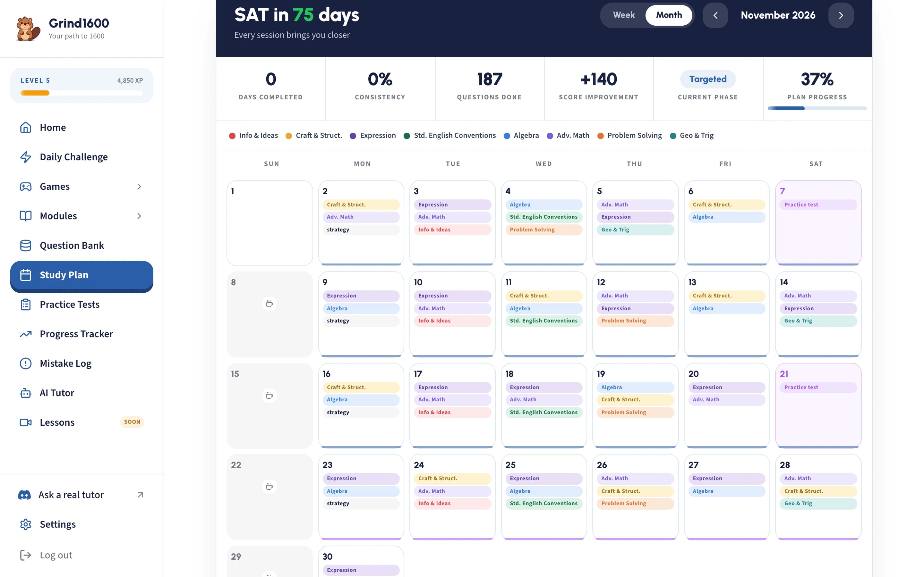The height and width of the screenshot is (577, 924).
Task: Open Practice test on November 7
Action: pyautogui.click(x=818, y=205)
